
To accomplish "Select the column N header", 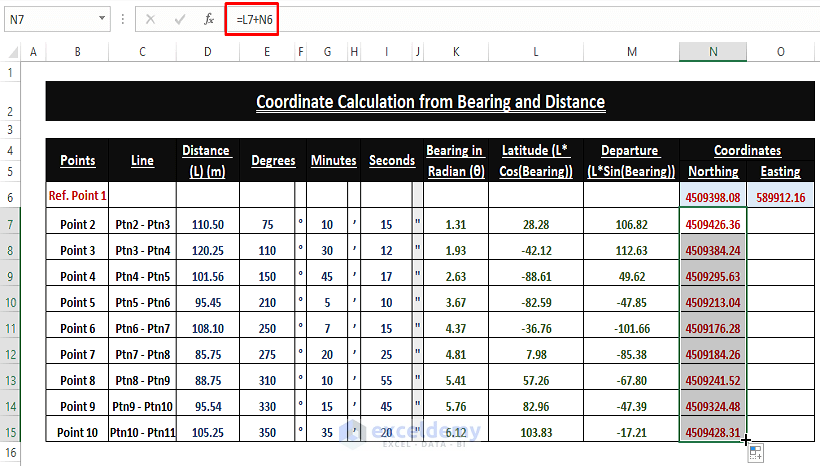I will coord(712,52).
